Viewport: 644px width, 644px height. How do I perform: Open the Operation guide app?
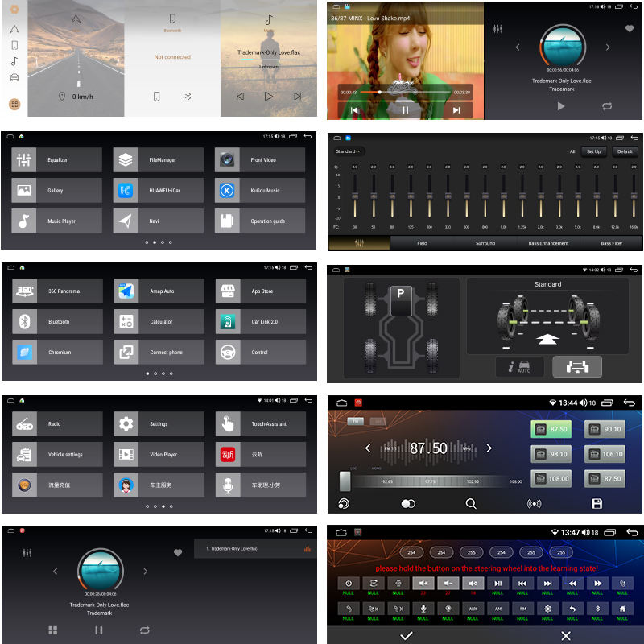(259, 221)
